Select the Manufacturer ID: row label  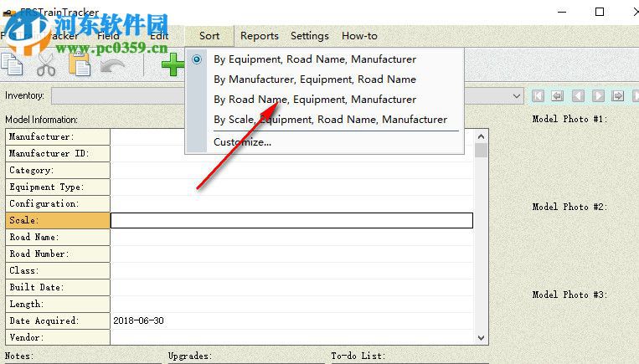pos(58,153)
